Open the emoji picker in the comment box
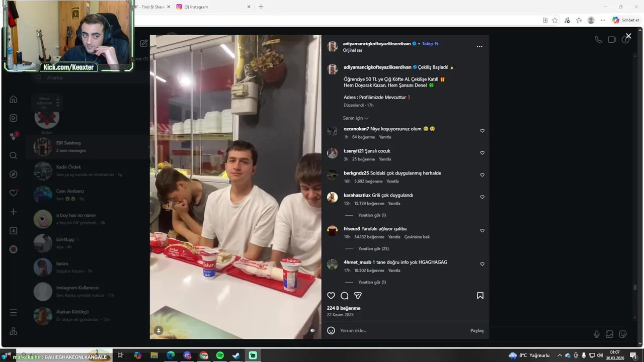Screen dimensions: 644x362 click(331, 330)
